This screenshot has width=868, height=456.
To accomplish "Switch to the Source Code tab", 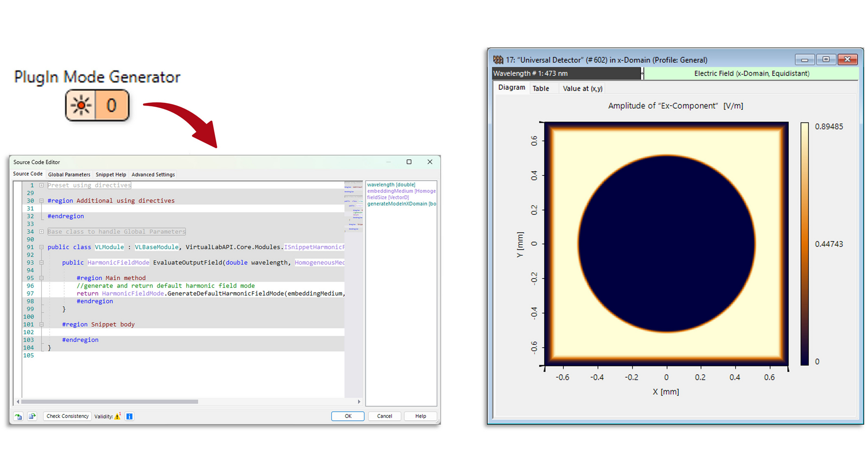I will point(28,174).
